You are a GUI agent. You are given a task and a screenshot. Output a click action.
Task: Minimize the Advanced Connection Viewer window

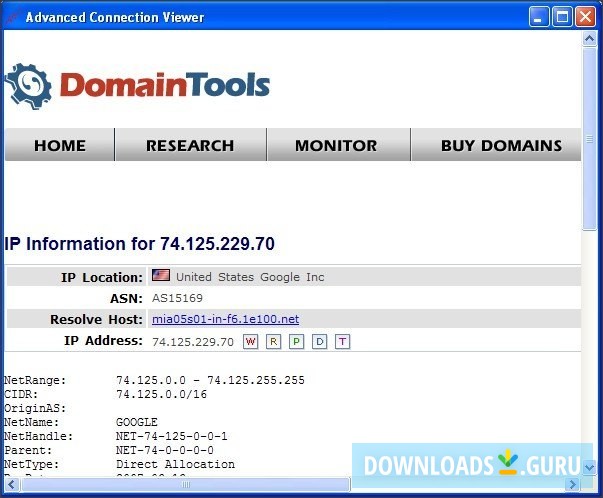[x=539, y=17]
